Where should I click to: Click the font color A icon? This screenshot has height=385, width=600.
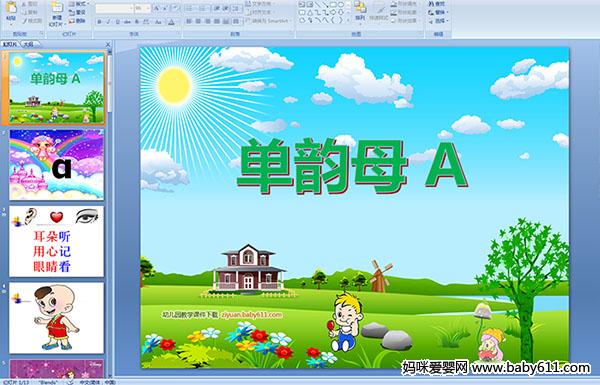point(171,22)
